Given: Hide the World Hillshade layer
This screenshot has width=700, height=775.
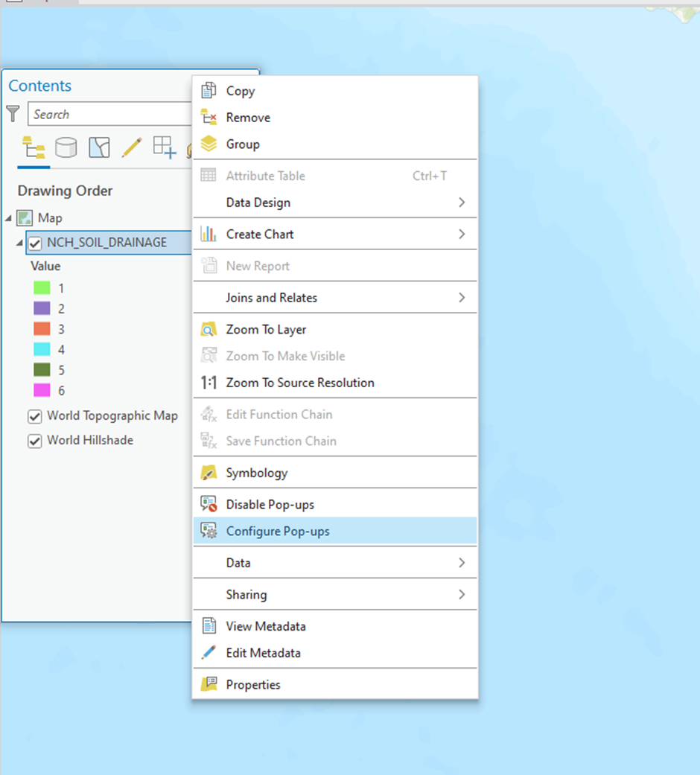Looking at the screenshot, I should point(34,440).
